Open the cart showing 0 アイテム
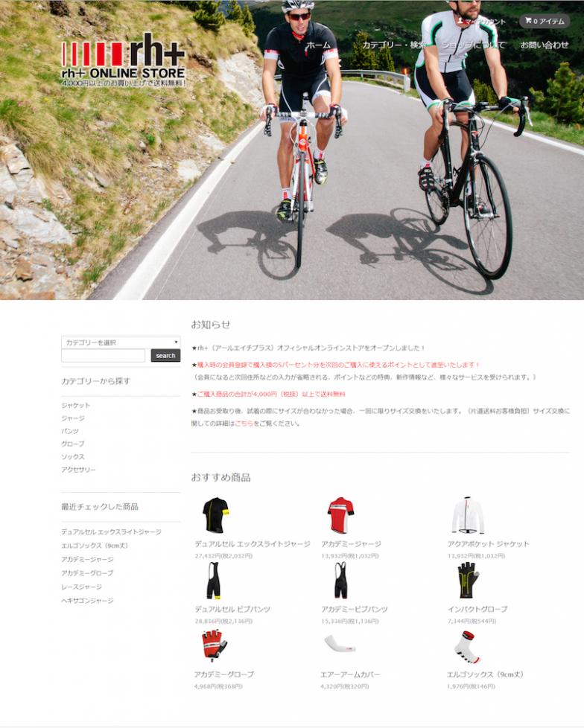The height and width of the screenshot is (728, 584). pos(544,21)
